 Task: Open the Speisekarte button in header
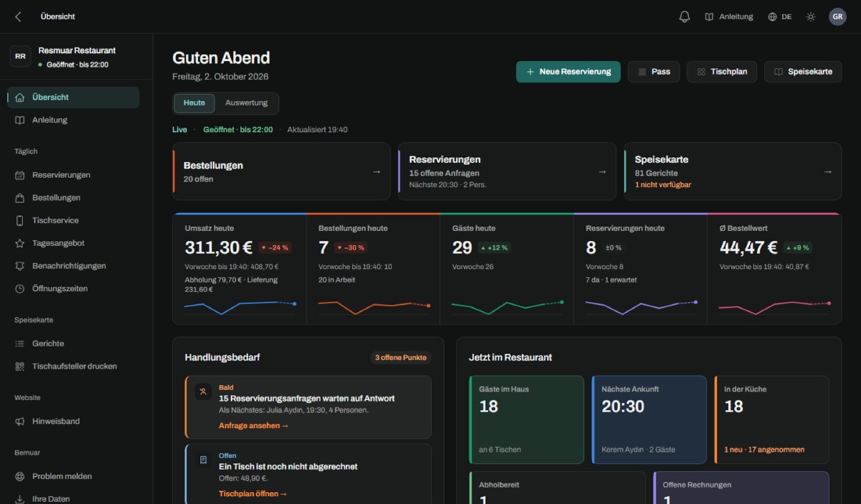point(803,72)
